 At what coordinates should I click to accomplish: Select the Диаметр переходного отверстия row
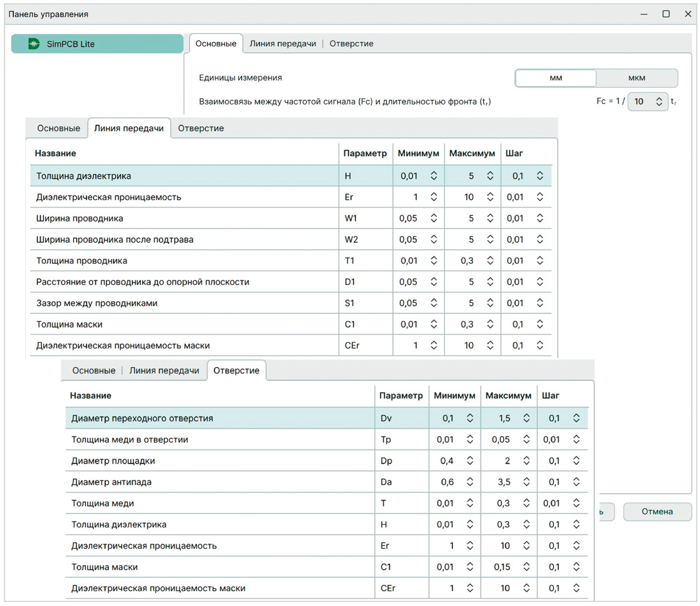coord(327,418)
